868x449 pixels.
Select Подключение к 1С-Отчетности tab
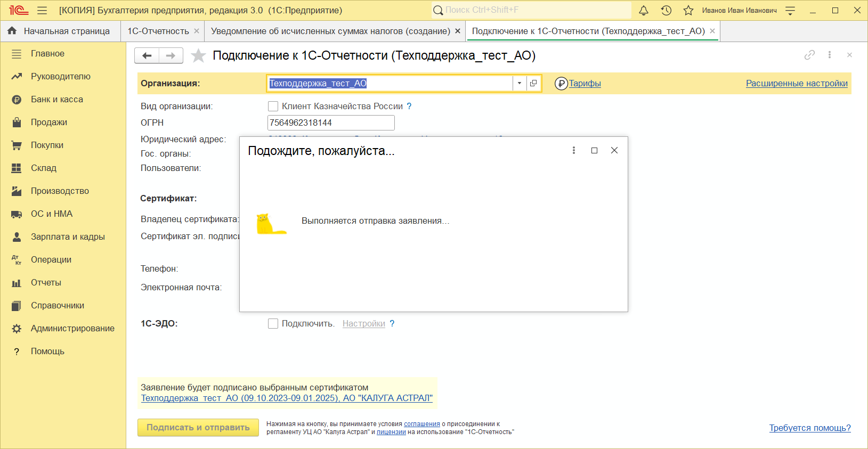click(588, 31)
